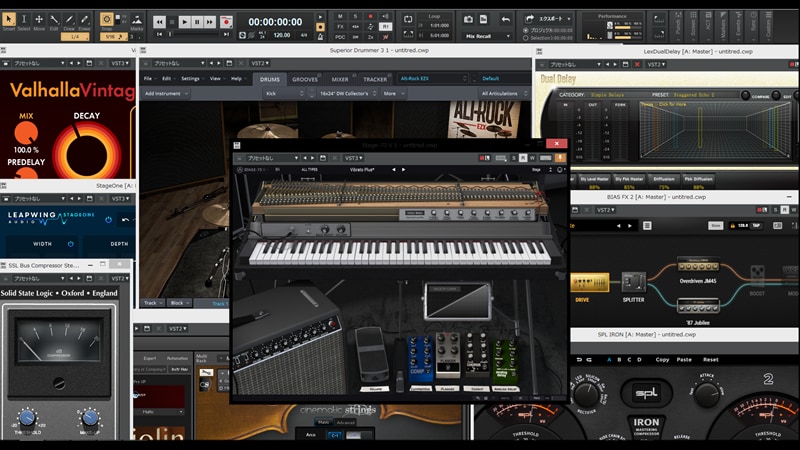Viewport: 800px width, 450px height.
Task: Click the undo arrow icon
Action: pyautogui.click(x=505, y=20)
